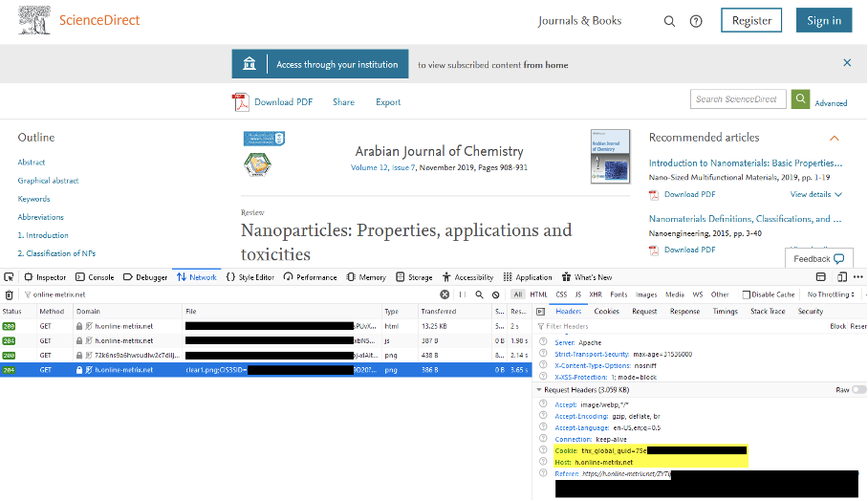Click the Filter Headers input field
868x501 pixels.
click(x=681, y=327)
